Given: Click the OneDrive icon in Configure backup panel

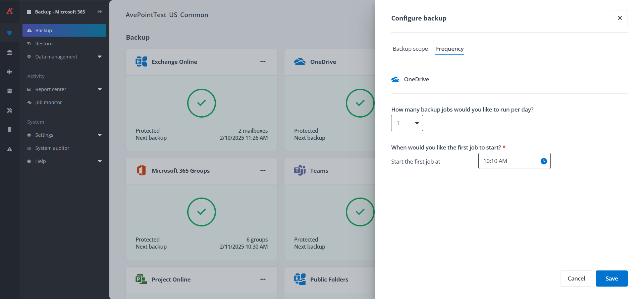Looking at the screenshot, I should tap(395, 79).
